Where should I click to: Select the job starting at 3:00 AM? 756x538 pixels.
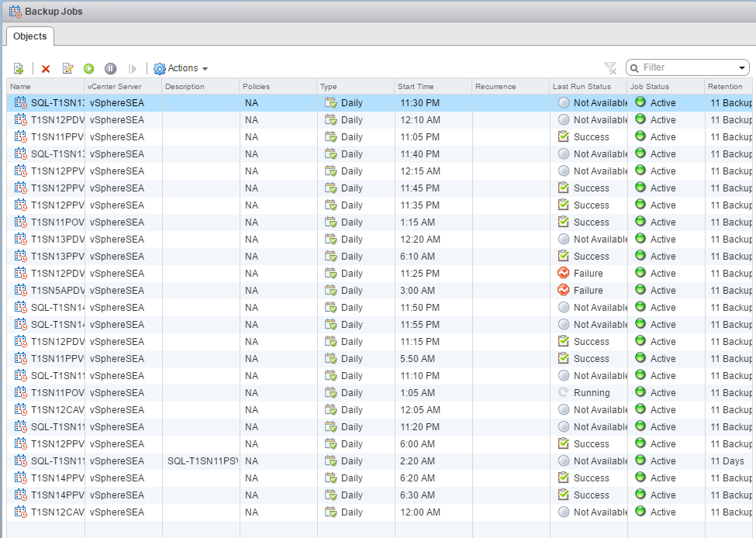pyautogui.click(x=417, y=291)
